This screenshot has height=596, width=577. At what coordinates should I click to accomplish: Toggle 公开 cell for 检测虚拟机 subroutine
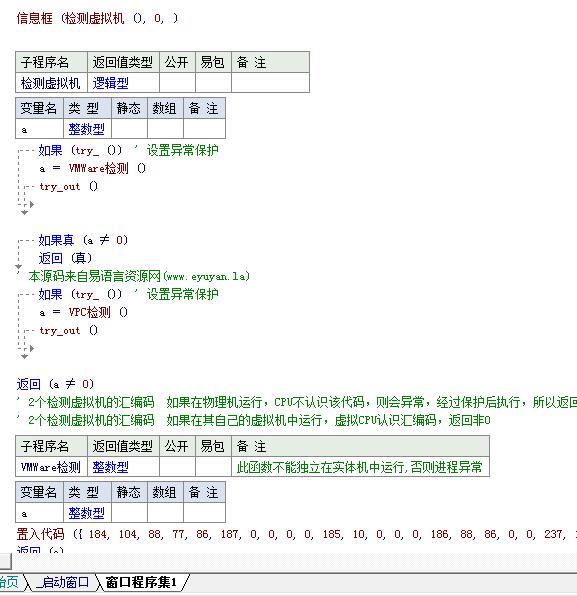178,82
